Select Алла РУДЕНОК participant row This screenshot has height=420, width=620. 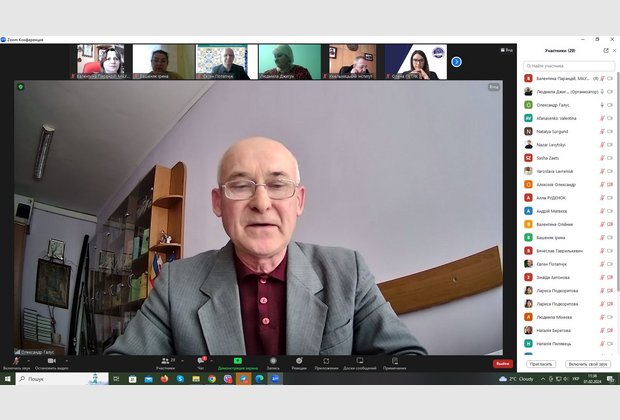(569, 198)
